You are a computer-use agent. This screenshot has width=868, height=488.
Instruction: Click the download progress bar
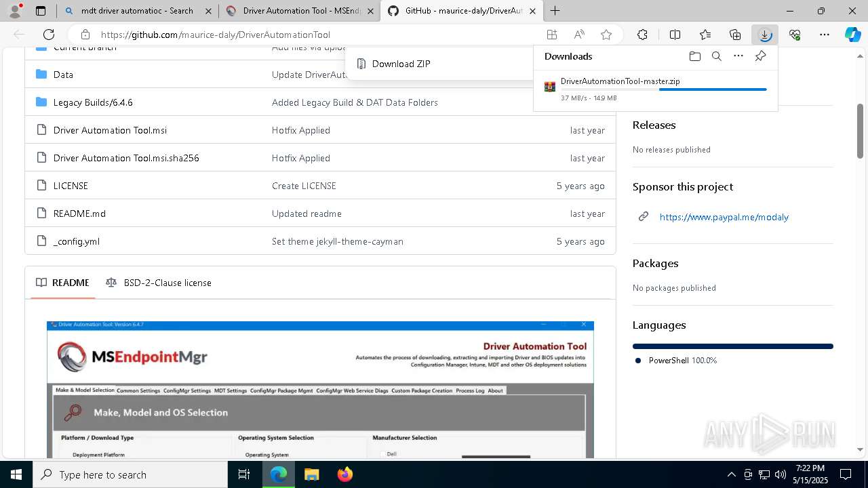(664, 89)
